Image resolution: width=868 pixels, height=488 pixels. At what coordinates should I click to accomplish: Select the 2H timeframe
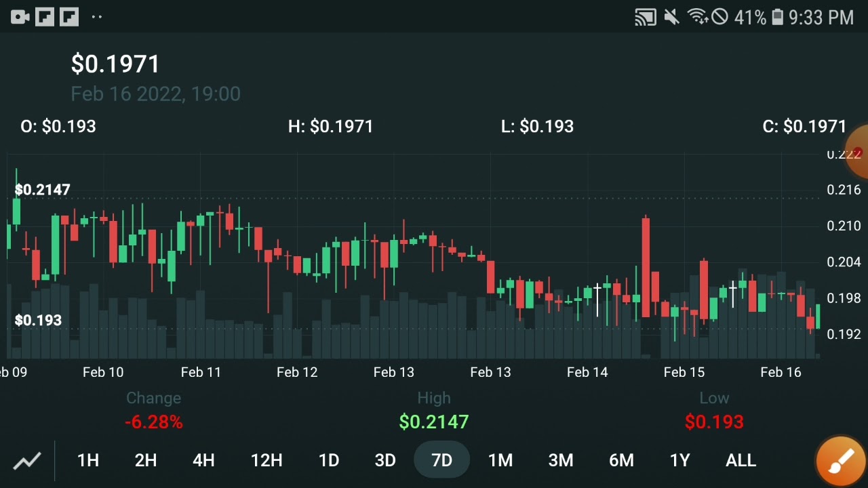click(146, 461)
